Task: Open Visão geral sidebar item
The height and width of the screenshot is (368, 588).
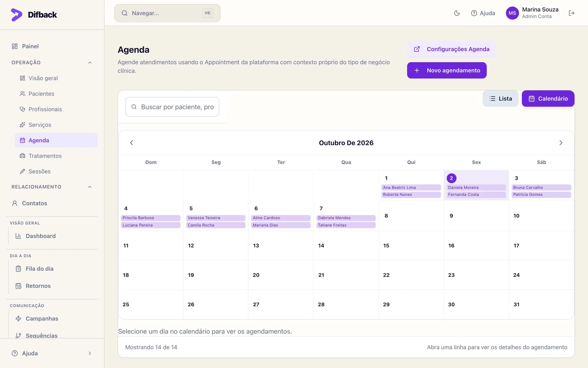Action: click(x=56, y=78)
